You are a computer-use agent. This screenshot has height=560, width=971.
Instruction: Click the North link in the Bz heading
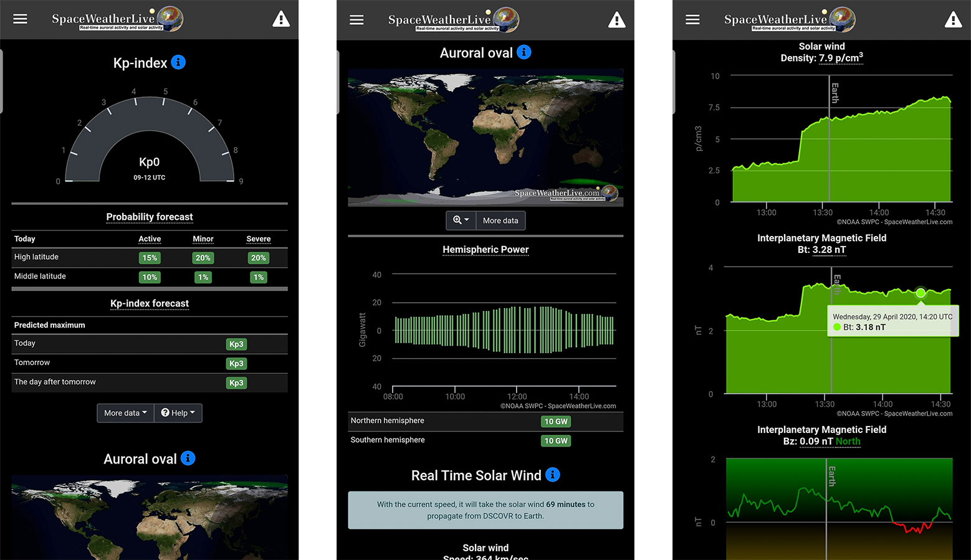click(848, 441)
